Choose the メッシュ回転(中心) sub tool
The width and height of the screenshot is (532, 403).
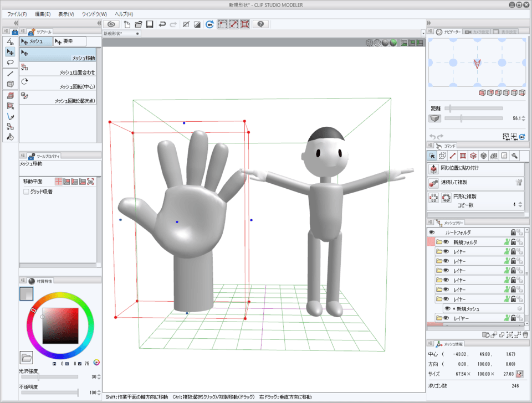pyautogui.click(x=58, y=83)
